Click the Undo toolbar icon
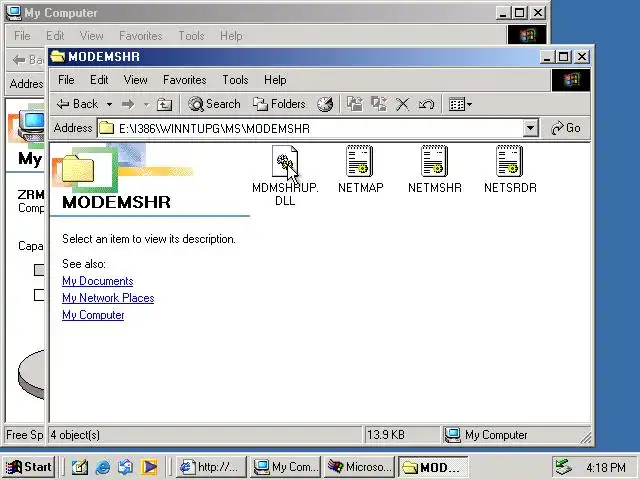640x480 pixels. pos(426,104)
